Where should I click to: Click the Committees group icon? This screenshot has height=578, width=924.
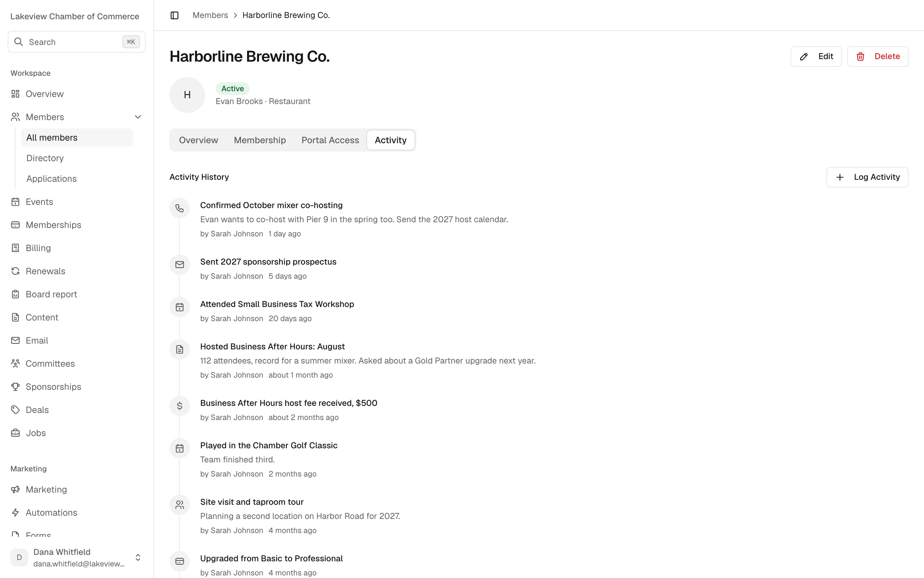(x=15, y=363)
